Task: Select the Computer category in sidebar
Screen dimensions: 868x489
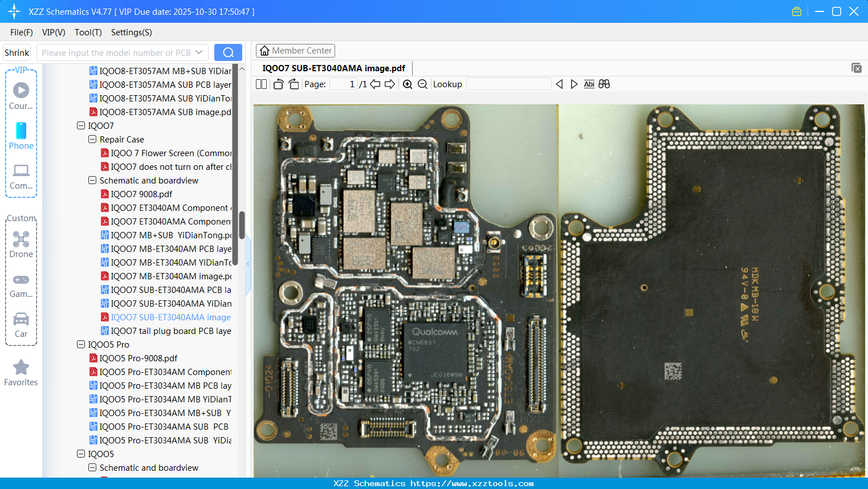Action: (21, 176)
